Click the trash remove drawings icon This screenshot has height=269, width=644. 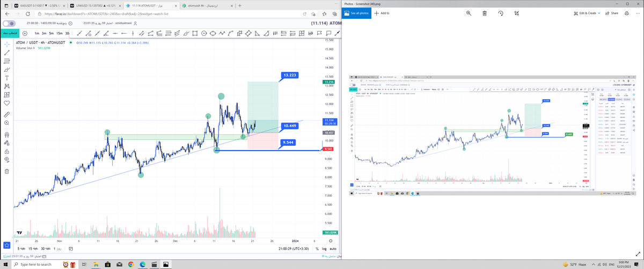pos(6,171)
